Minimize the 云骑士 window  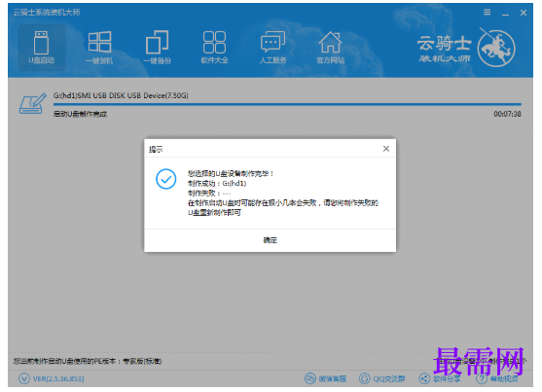[505, 14]
